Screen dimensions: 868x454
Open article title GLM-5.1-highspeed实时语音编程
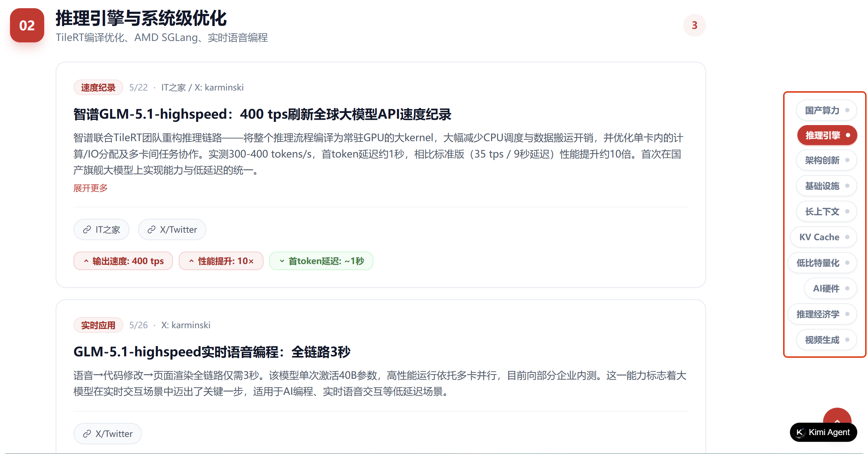[x=212, y=352]
